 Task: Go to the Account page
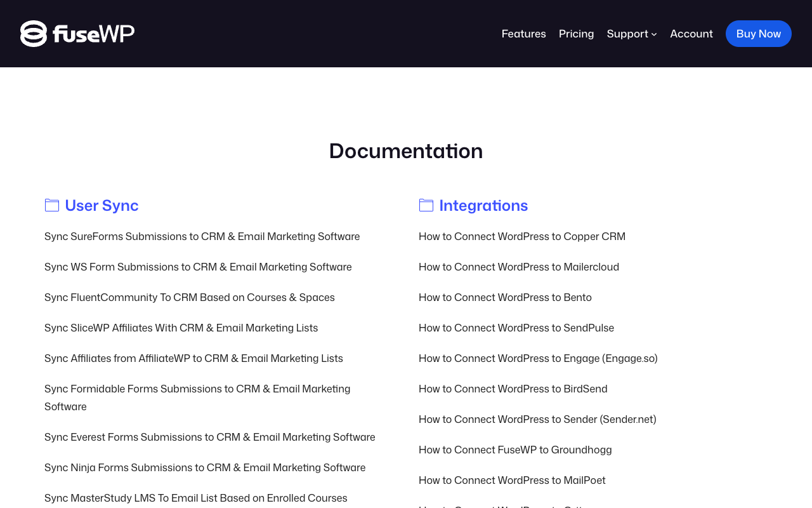pyautogui.click(x=691, y=34)
